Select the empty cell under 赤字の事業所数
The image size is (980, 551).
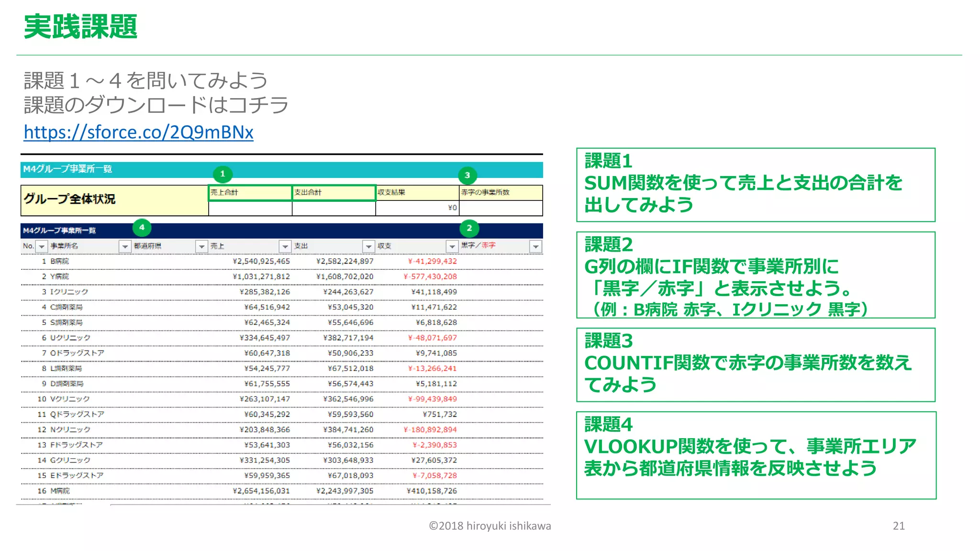pyautogui.click(x=501, y=208)
